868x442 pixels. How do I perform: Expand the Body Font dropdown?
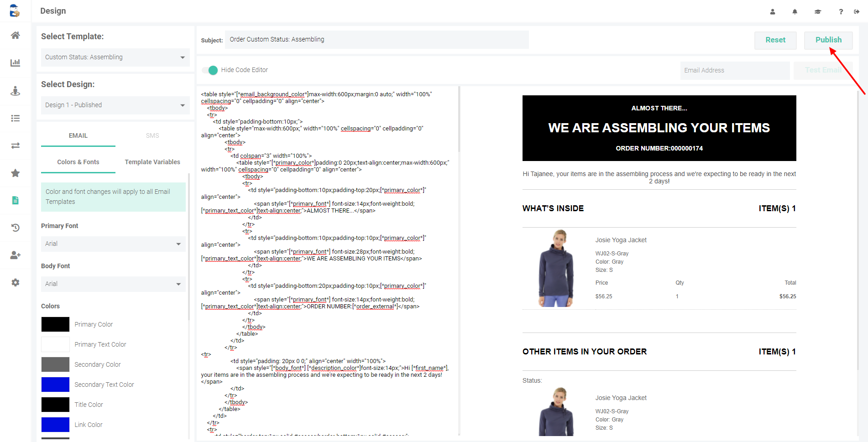113,284
